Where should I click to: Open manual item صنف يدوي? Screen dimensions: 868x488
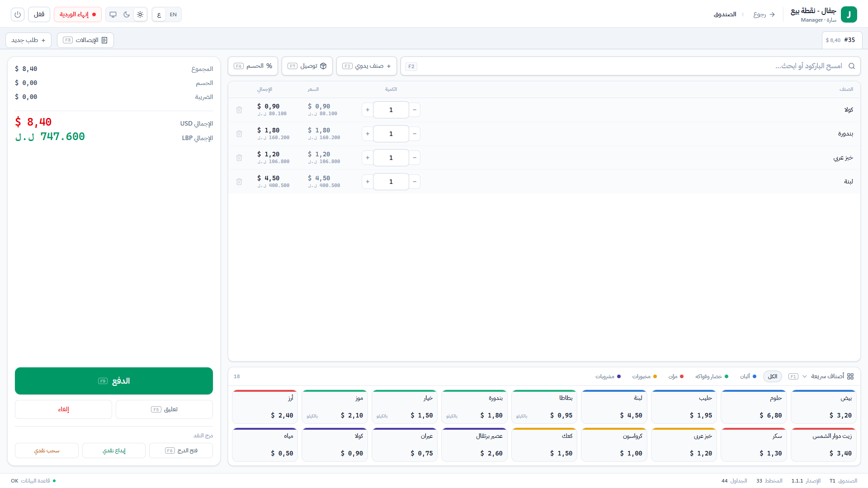click(367, 66)
